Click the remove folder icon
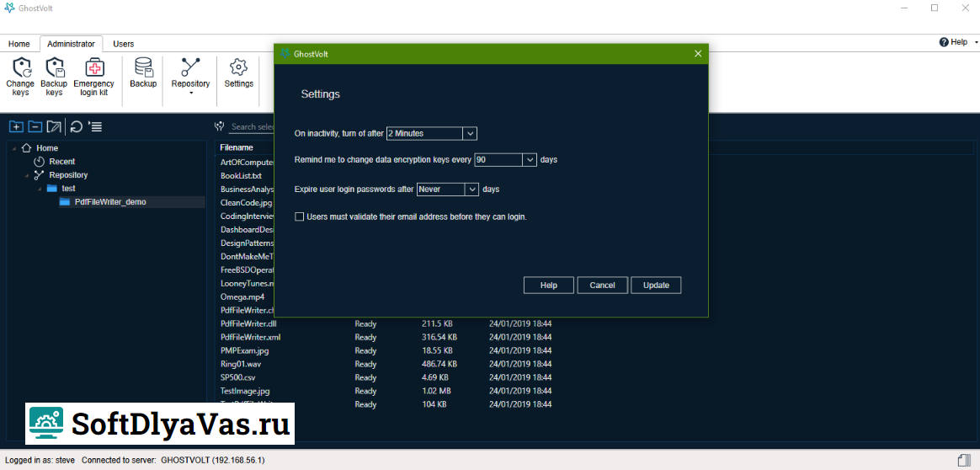Screen dimensions: 980x470 pos(35,127)
